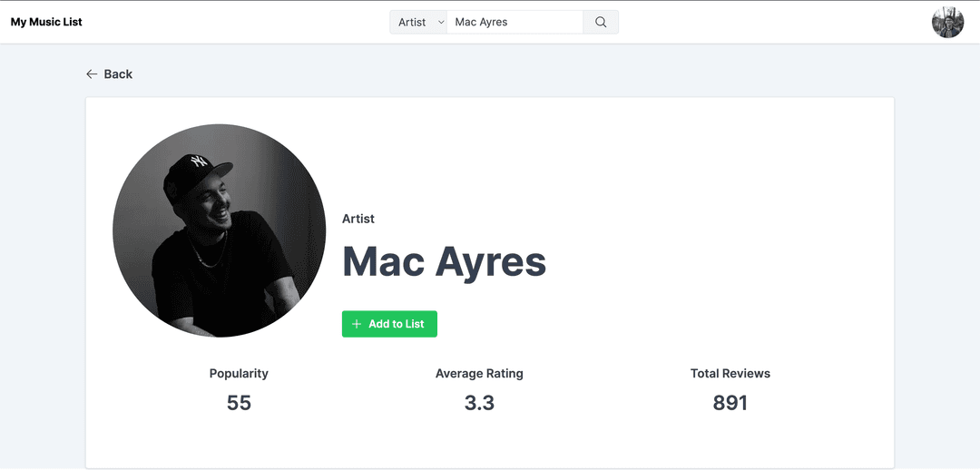
Task: Click the popularity value 55
Action: point(239,403)
